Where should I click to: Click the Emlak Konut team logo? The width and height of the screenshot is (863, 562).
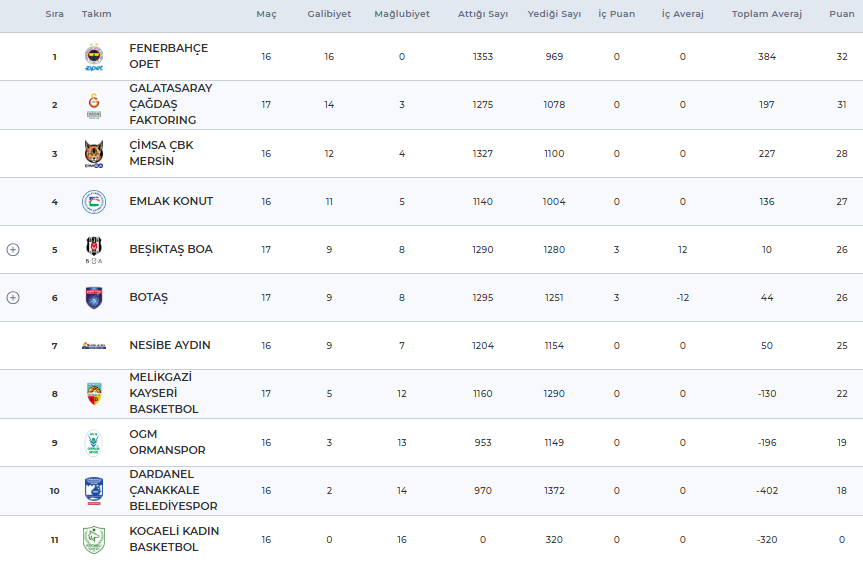[94, 202]
